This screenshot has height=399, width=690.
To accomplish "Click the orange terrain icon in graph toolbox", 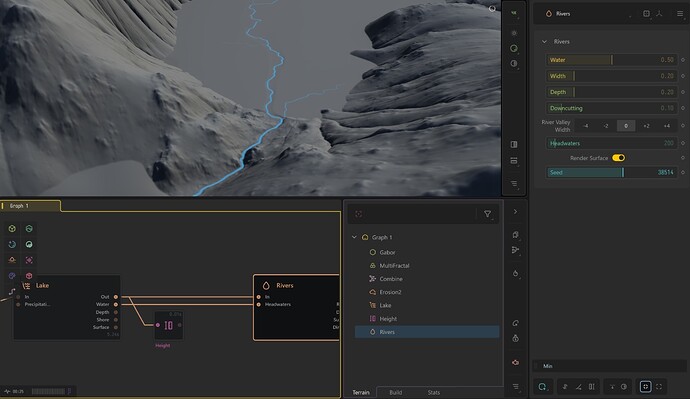I will coord(12,260).
